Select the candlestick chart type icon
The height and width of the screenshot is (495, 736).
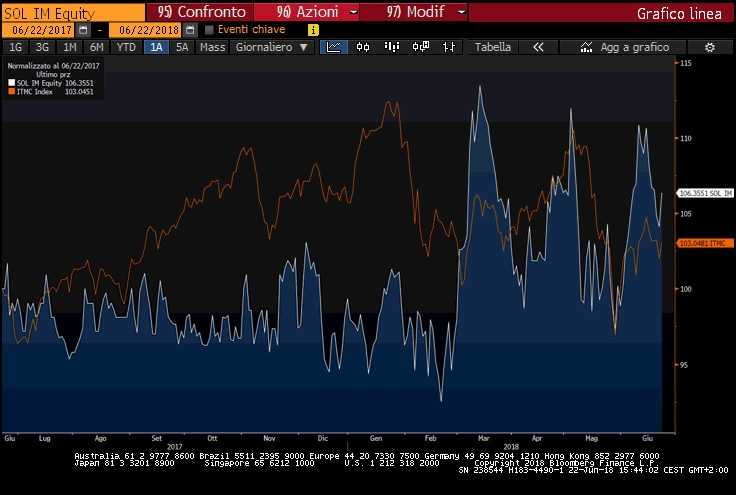tap(363, 47)
